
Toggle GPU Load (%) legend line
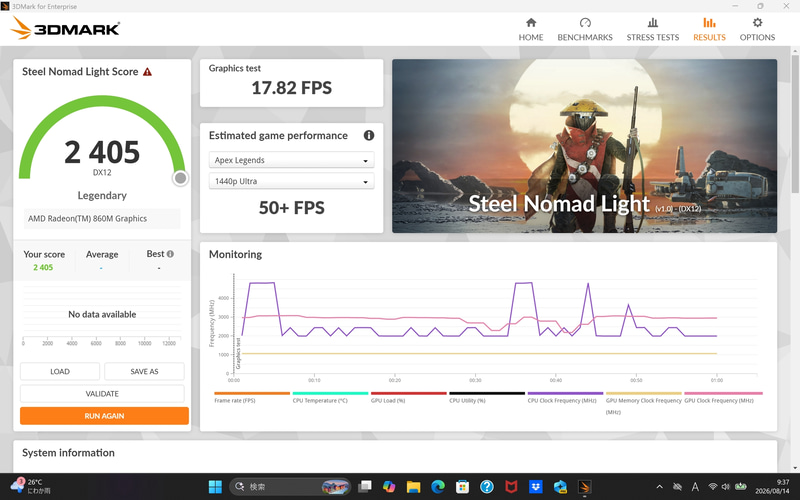point(408,397)
